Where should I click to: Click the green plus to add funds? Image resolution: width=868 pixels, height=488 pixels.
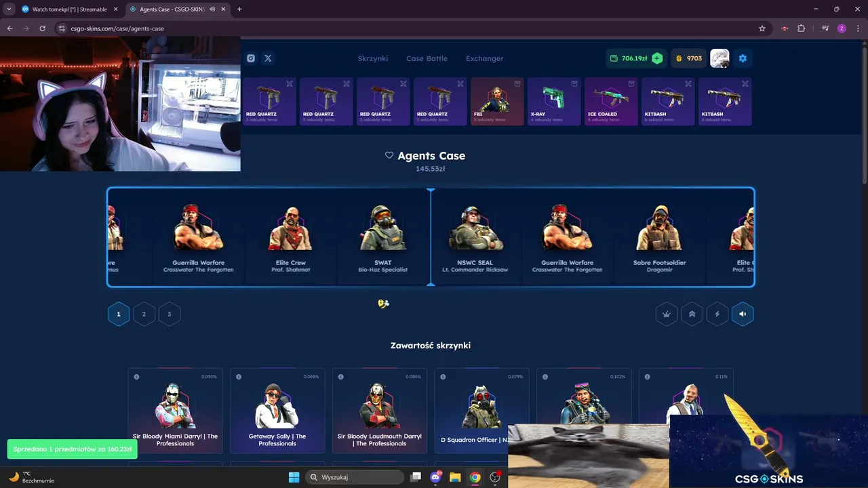coord(657,58)
